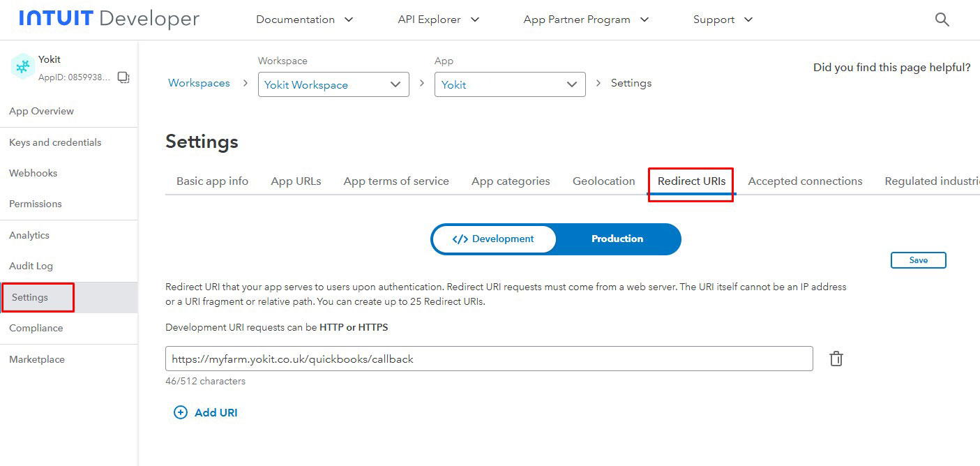Expand the Support menu
980x466 pixels.
pyautogui.click(x=723, y=20)
